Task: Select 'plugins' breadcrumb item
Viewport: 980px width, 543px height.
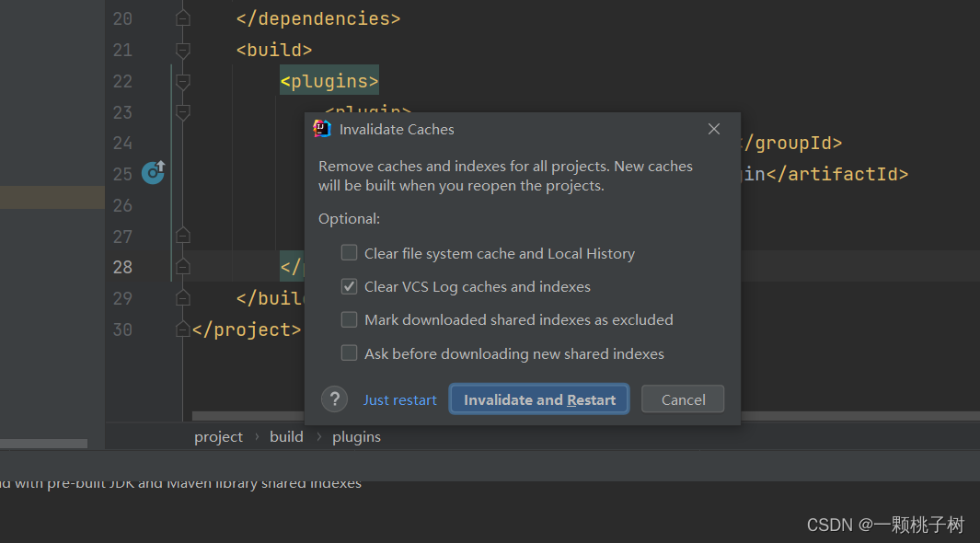Action: pyautogui.click(x=356, y=436)
